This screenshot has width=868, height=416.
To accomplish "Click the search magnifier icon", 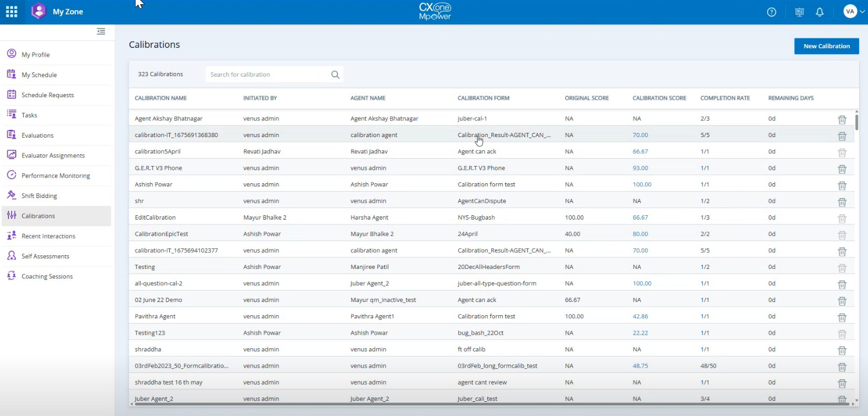I will click(x=335, y=75).
